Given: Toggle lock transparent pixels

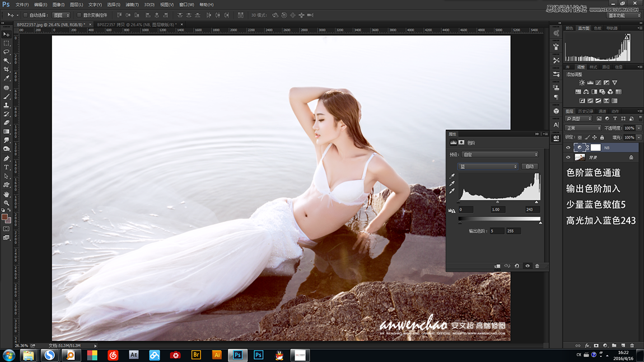Looking at the screenshot, I should (x=580, y=138).
